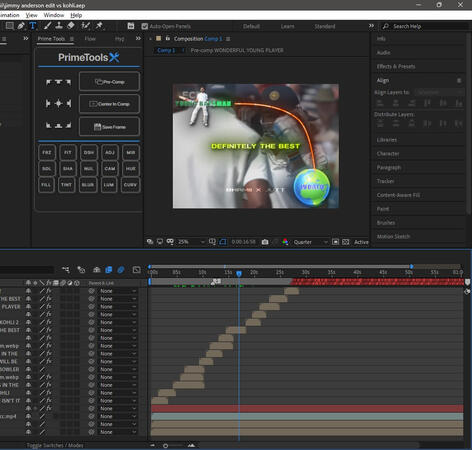Select the Roto Brush tool
Screen dimensions: 472x450
click(x=85, y=26)
